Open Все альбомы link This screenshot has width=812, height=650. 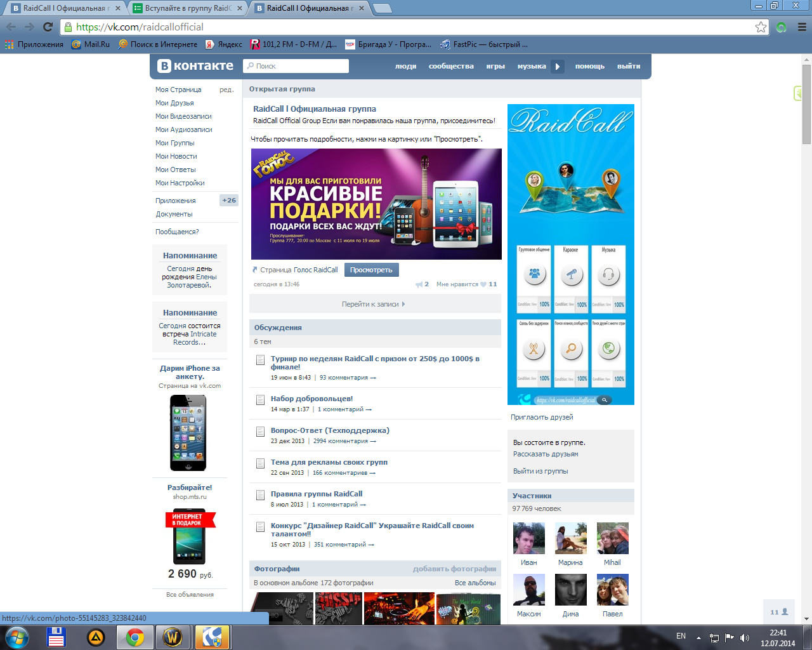point(475,583)
